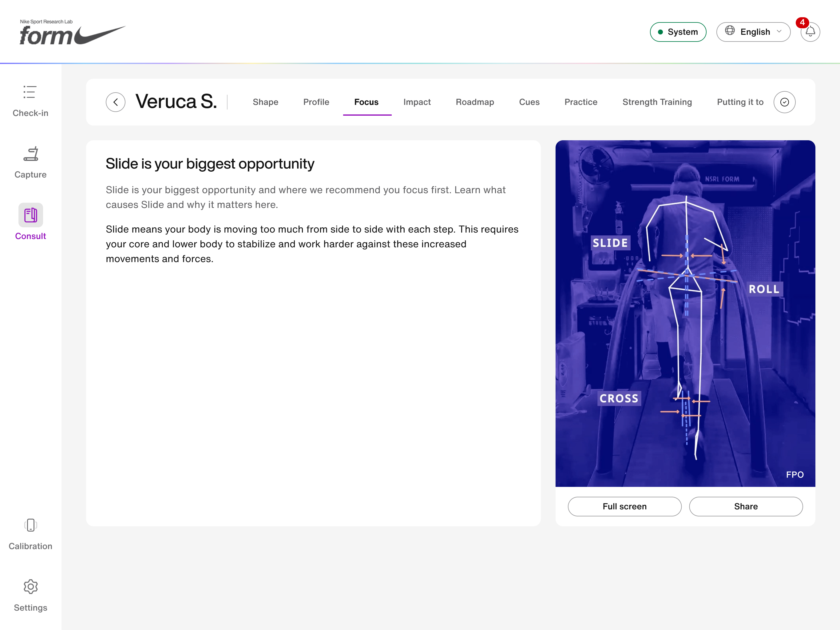
Task: Click the ROLL label on the image
Action: click(764, 289)
